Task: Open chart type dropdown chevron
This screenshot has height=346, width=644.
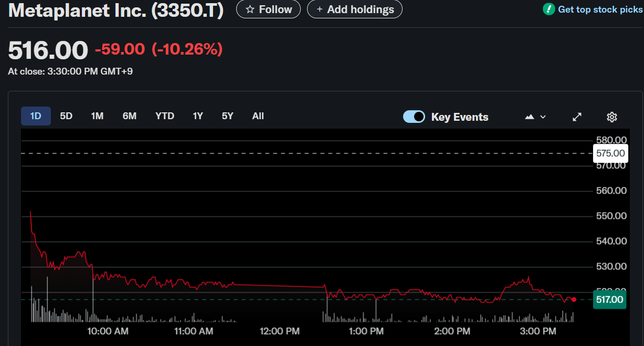Action: click(x=543, y=117)
